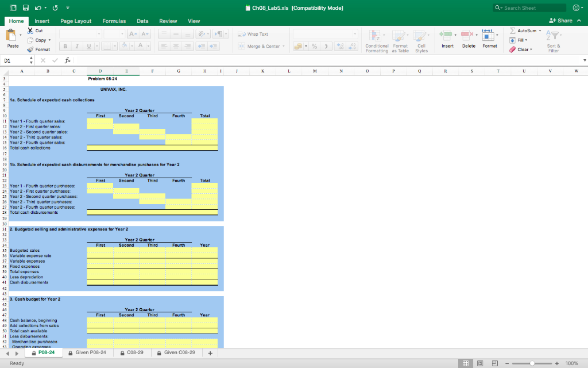
Task: Open the AutoSum dropdown arrow
Action: coord(540,31)
